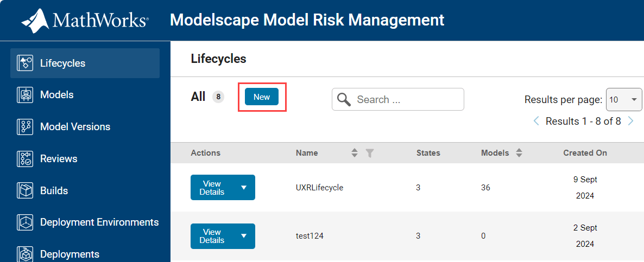Click the filter funnel icon in Name column
644x262 pixels.
pyautogui.click(x=370, y=153)
